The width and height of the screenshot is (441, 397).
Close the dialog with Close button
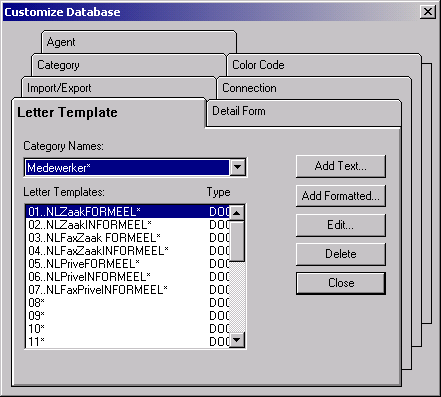[x=341, y=283]
